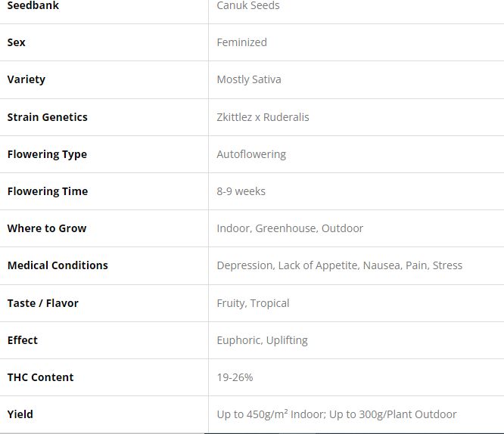Click the Where to Grow label
This screenshot has width=504, height=434.
(x=47, y=228)
